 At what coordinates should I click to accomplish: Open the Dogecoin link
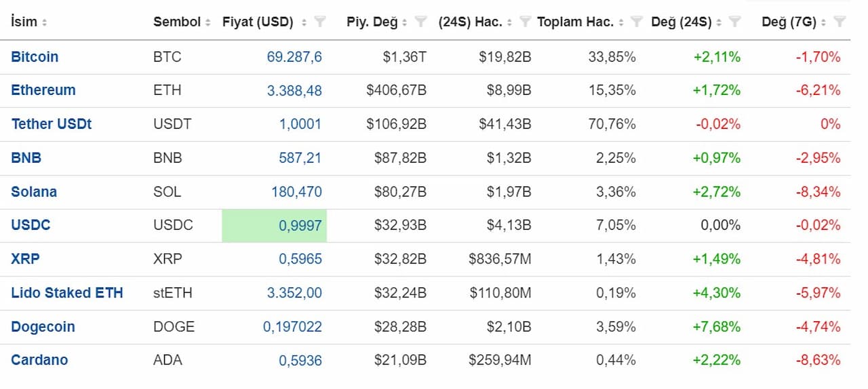click(43, 327)
